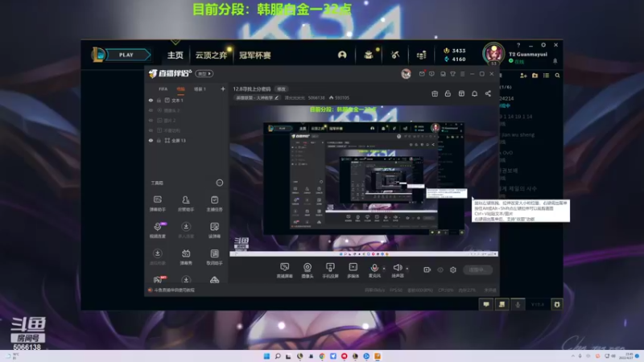Click the live streaming status button
Screen dimensions: 644x362
tap(477, 269)
